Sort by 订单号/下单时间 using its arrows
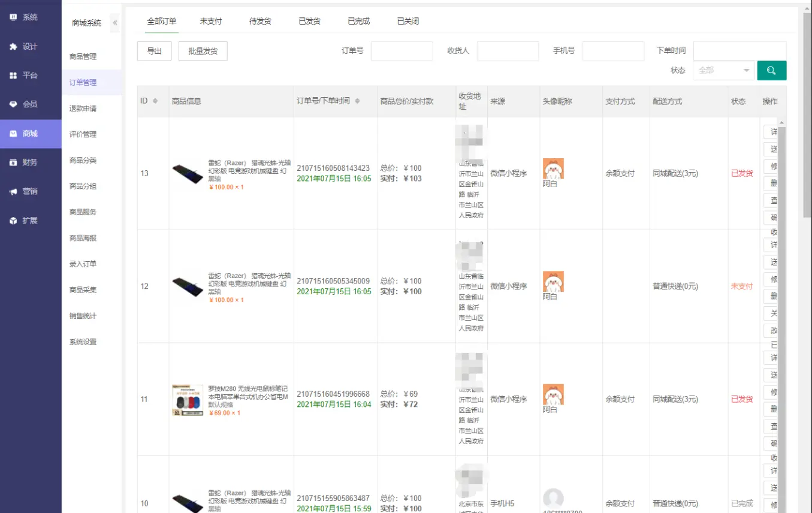The width and height of the screenshot is (812, 513). 357,101
